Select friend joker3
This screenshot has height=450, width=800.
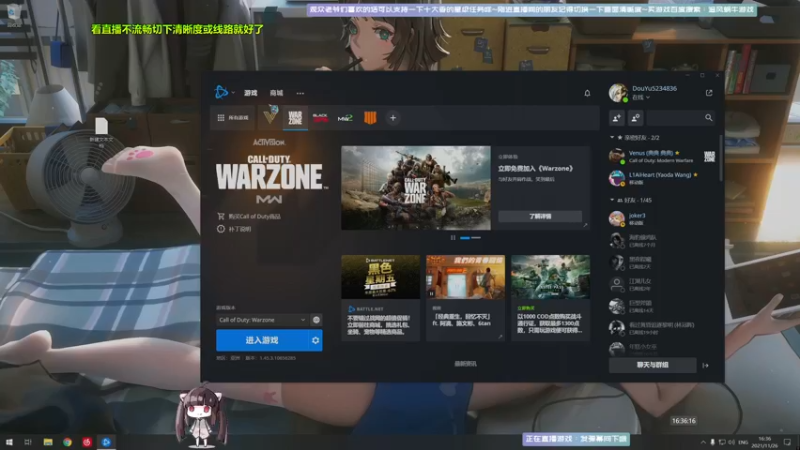(x=662, y=219)
